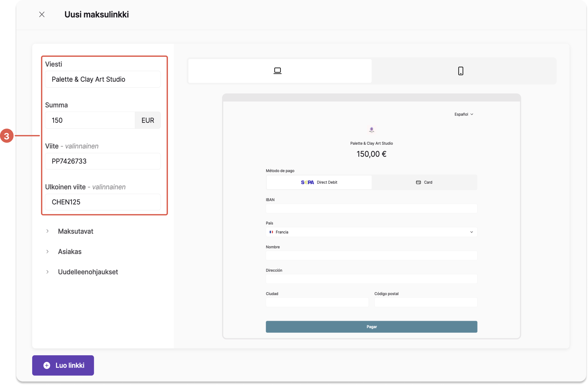Expand the Asiakas section

click(64, 252)
